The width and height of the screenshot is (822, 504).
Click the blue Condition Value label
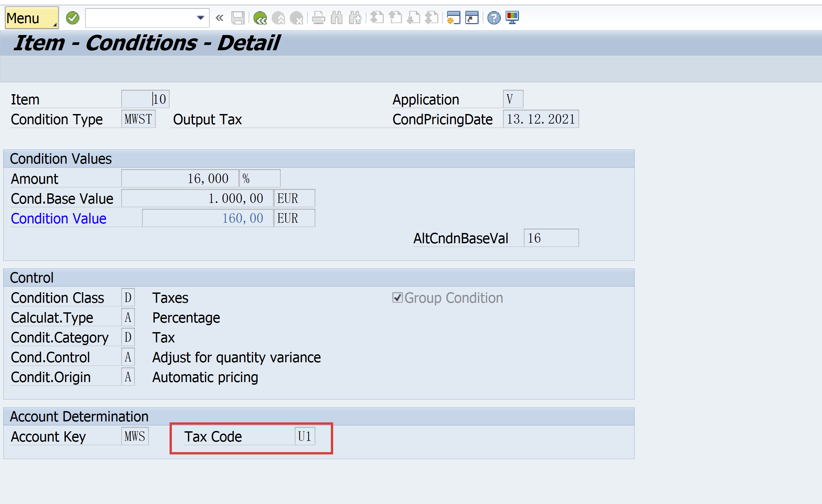tap(59, 219)
